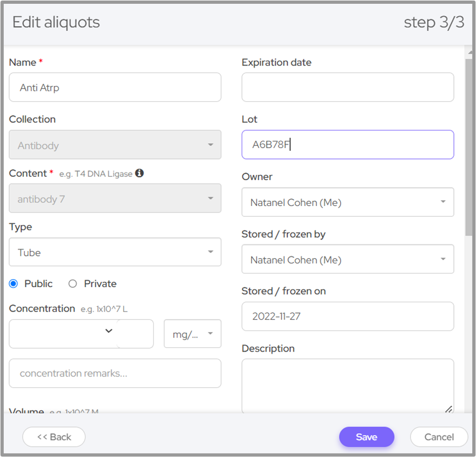This screenshot has width=476, height=457.
Task: Click the Expiration date field
Action: click(347, 88)
